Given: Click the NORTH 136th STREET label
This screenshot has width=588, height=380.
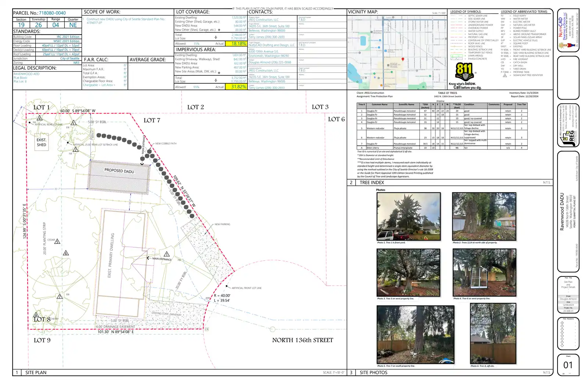Looking at the screenshot, I should click(x=302, y=340).
